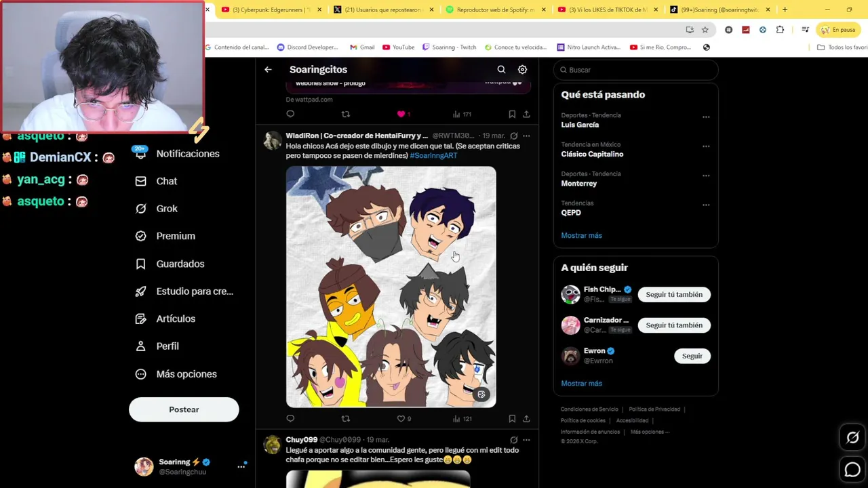Open Estudio para creadores in sidebar
This screenshot has height=488, width=868.
point(184,291)
